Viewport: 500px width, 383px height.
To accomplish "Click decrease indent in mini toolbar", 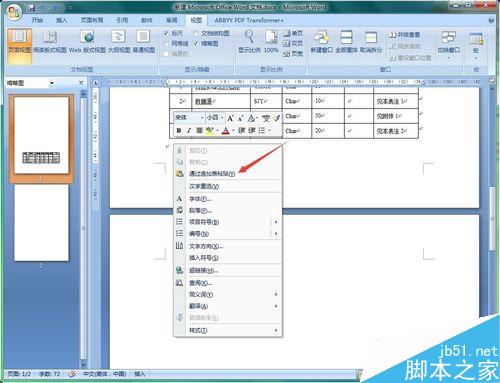I will pos(241,131).
